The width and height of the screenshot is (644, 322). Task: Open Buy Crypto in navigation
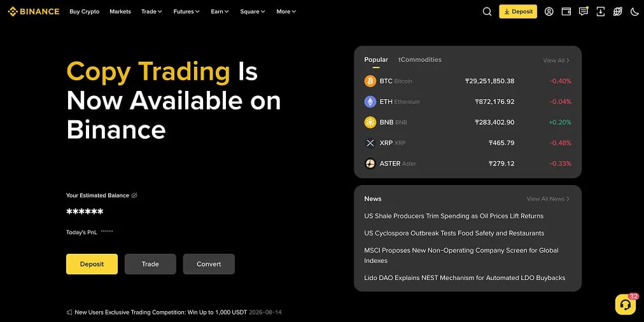pyautogui.click(x=85, y=11)
